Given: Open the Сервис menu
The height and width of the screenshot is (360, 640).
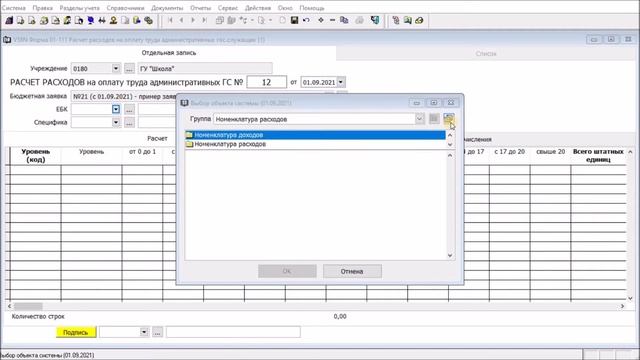Looking at the screenshot, I should pyautogui.click(x=228, y=8).
